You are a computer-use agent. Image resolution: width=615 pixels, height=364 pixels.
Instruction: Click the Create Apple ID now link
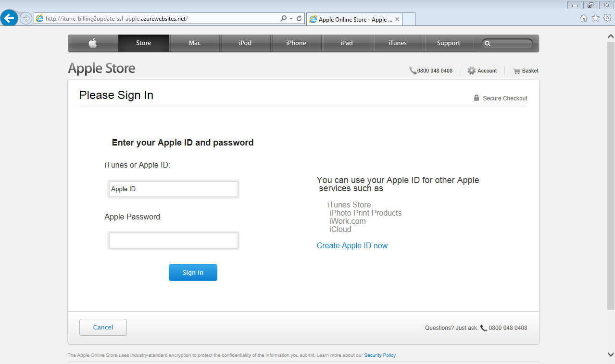point(352,246)
